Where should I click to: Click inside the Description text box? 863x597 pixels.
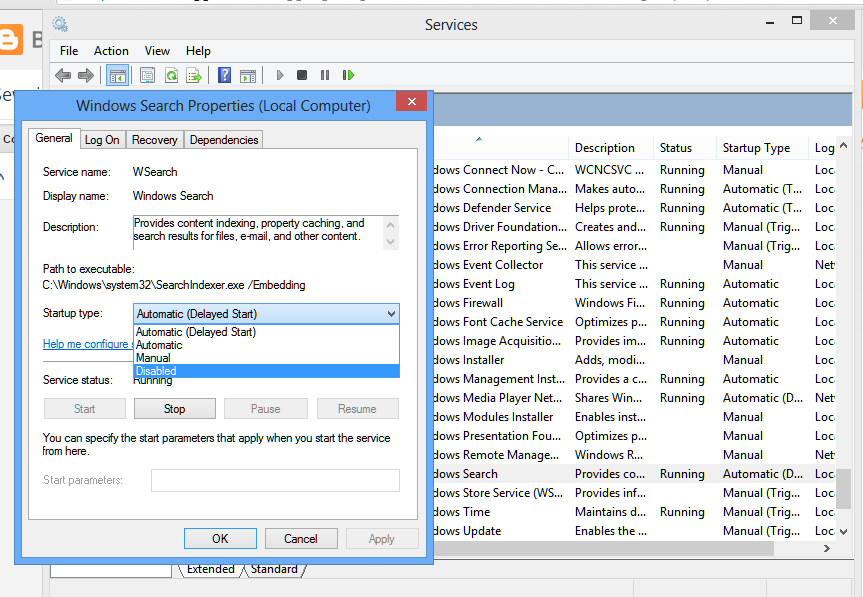(258, 232)
